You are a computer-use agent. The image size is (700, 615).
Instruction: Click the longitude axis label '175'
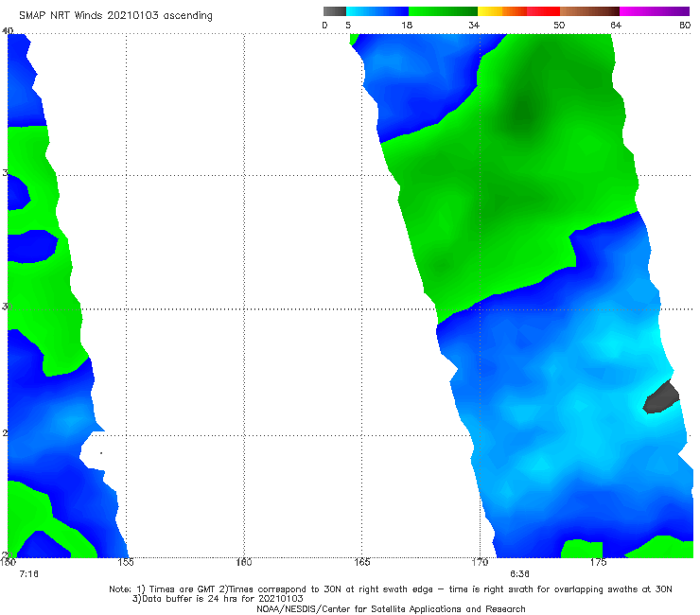tap(598, 562)
